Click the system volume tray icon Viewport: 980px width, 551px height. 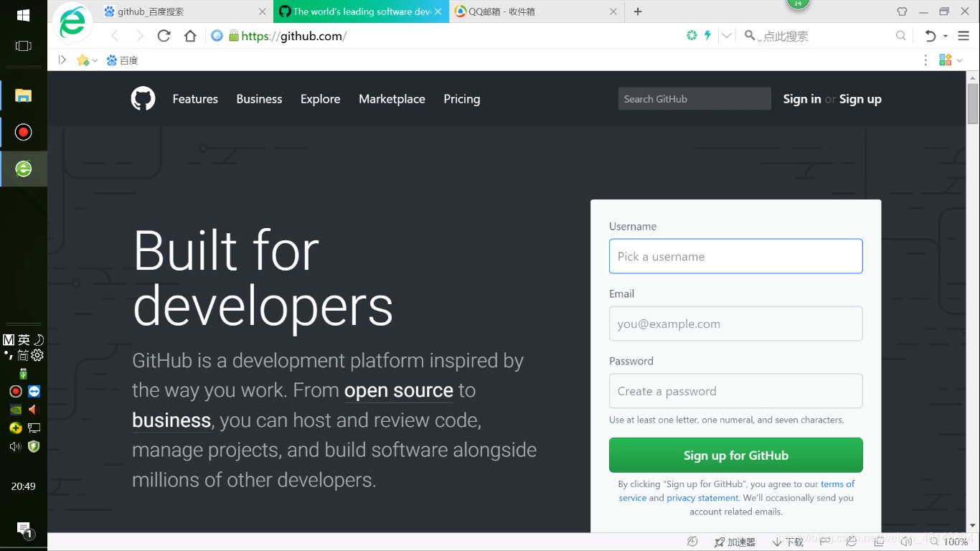click(x=15, y=446)
